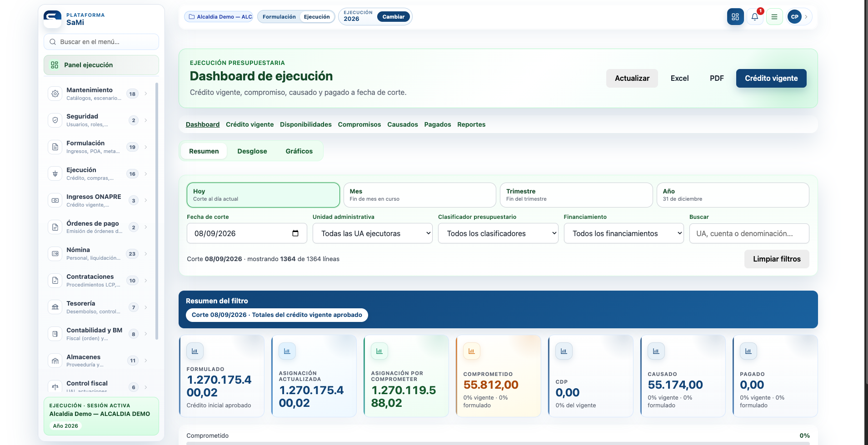Viewport: 868px width, 445px height.
Task: Click the Actualizar button
Action: [x=632, y=78]
